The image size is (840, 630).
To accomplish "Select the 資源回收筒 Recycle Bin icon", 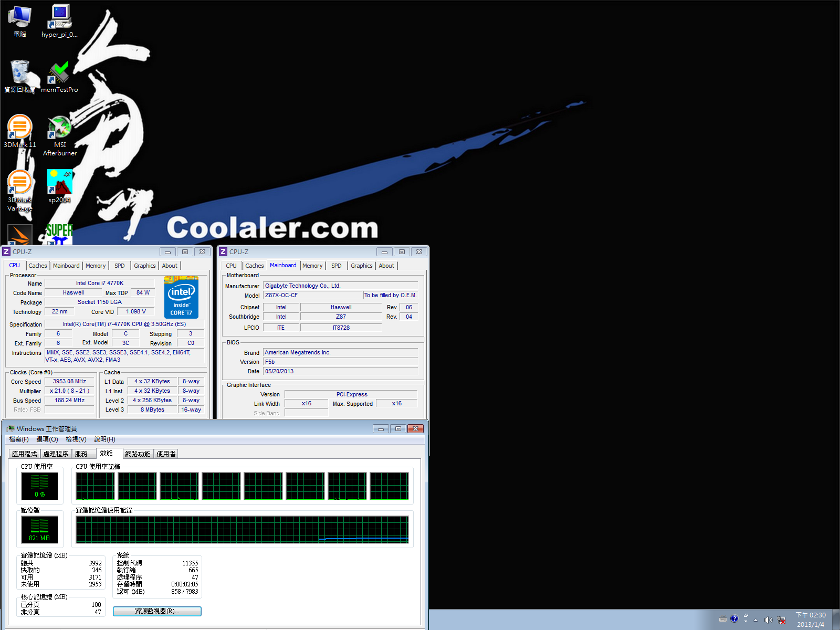I will (x=20, y=76).
